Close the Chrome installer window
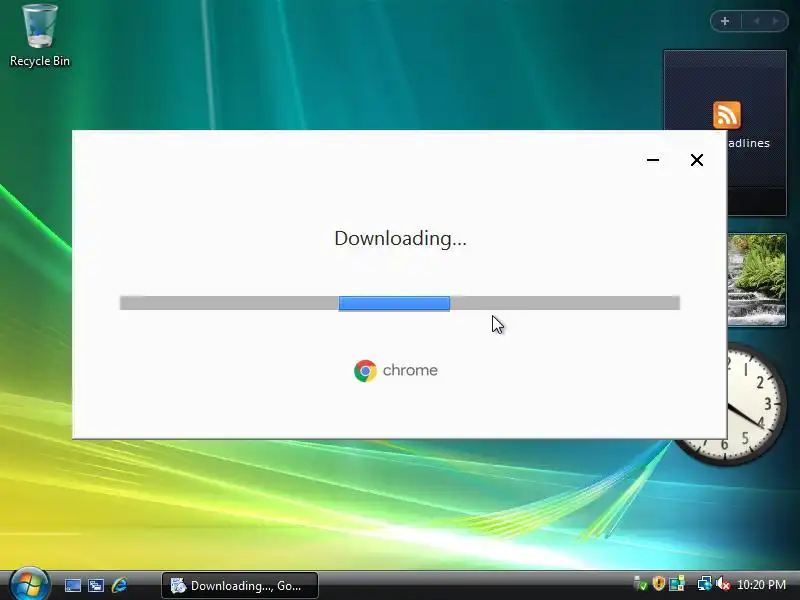The width and height of the screenshot is (800, 600). pos(696,160)
